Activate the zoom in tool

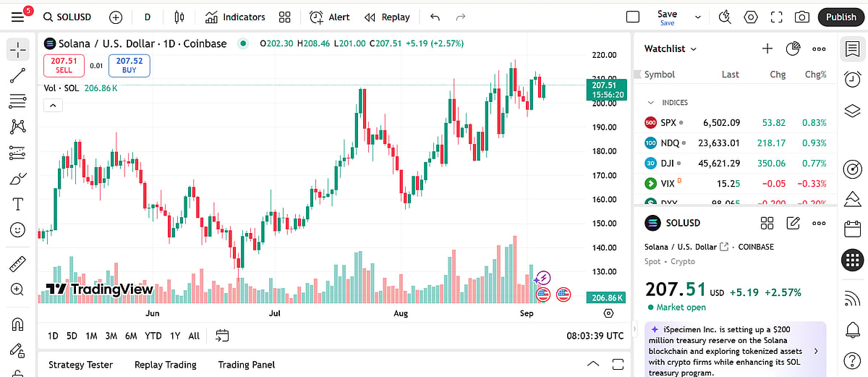18,289
